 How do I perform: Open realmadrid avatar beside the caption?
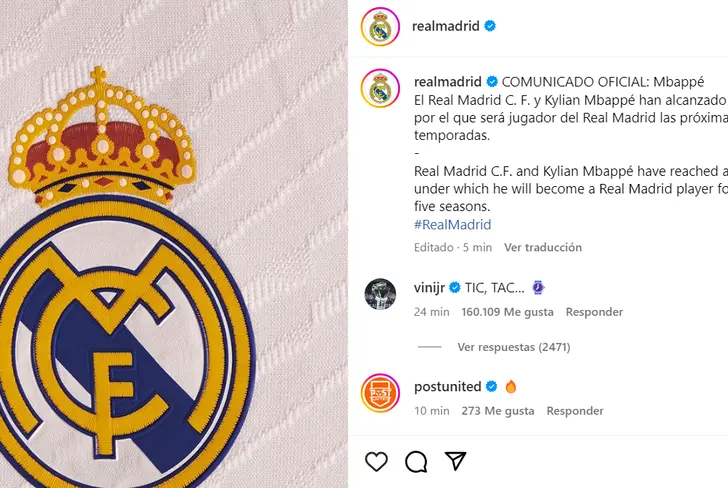click(x=380, y=88)
